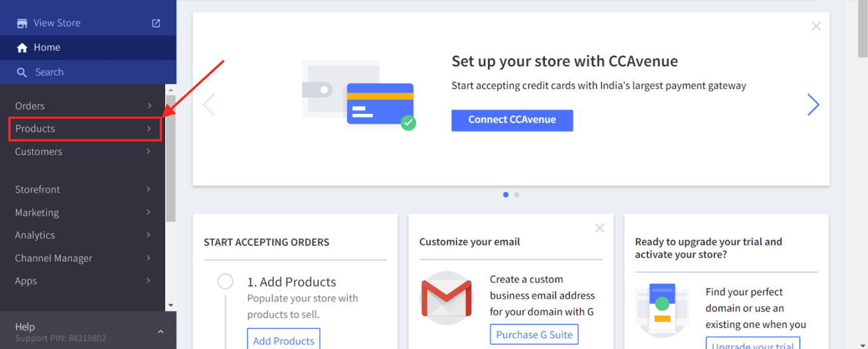Toggle the Help panel caret
Screen dimensions: 868x349
tap(161, 331)
